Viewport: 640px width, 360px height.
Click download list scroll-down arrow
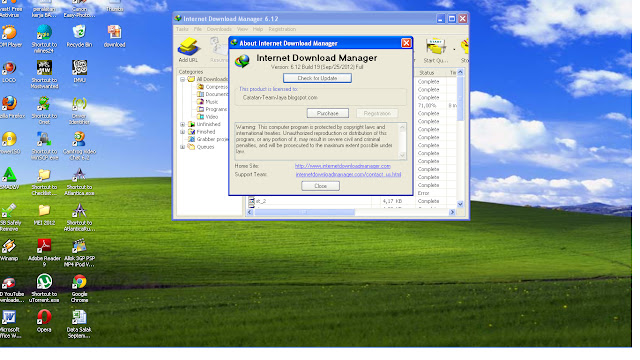(460, 204)
